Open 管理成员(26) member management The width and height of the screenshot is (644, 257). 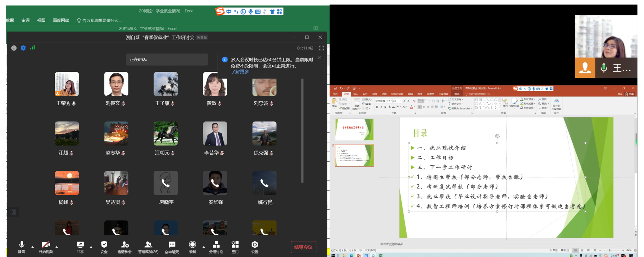148,247
